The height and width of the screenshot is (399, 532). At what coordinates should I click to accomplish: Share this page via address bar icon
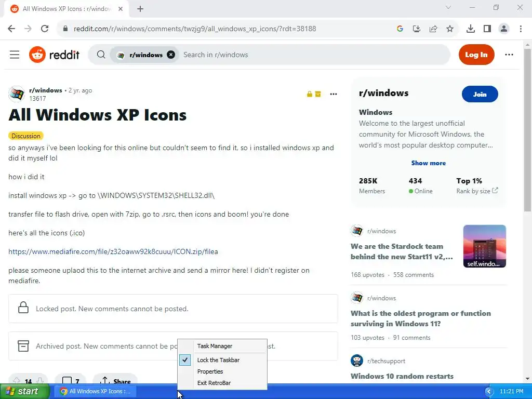pyautogui.click(x=433, y=29)
